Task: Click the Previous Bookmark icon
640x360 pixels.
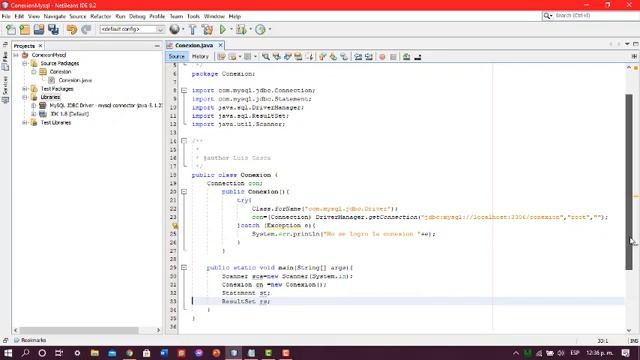Action: point(322,57)
